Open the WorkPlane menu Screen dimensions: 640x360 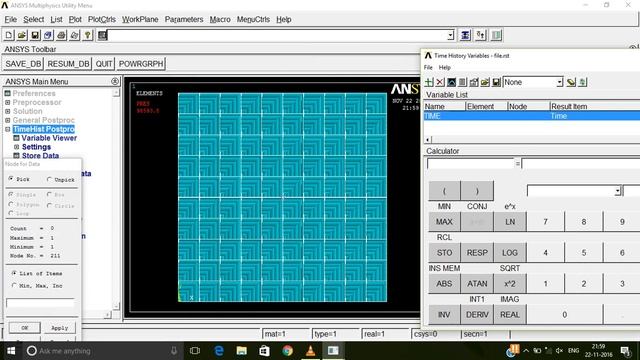(x=140, y=19)
